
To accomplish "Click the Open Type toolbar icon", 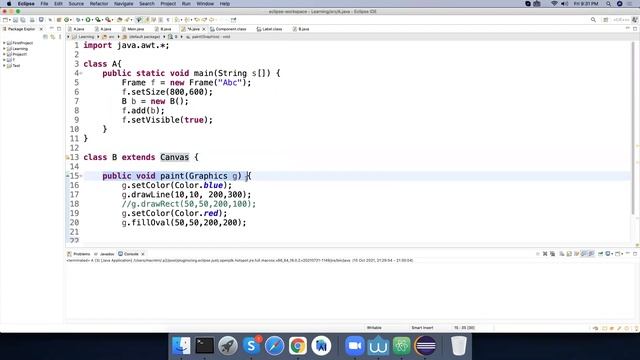I will tap(120, 20).
